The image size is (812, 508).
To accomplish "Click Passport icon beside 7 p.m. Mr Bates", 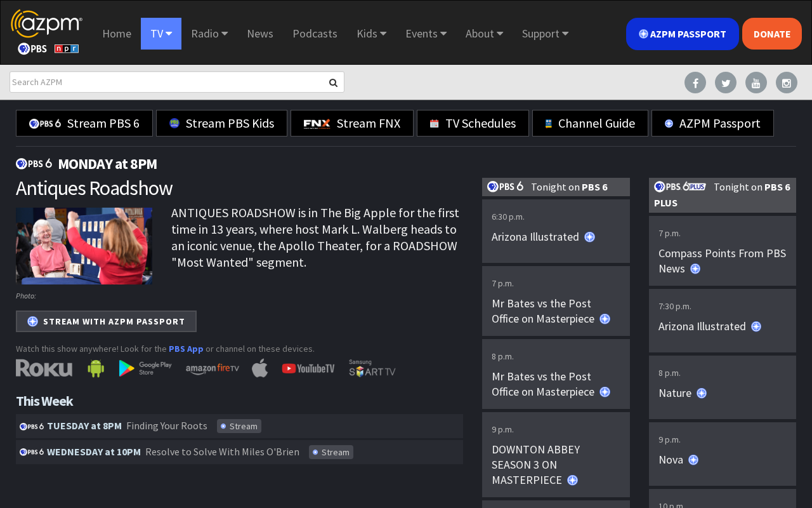I will point(605,319).
